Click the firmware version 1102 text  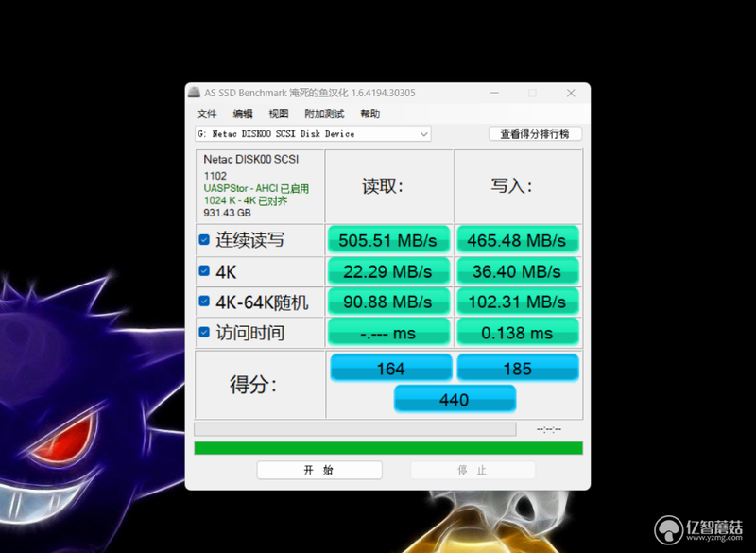tap(215, 176)
